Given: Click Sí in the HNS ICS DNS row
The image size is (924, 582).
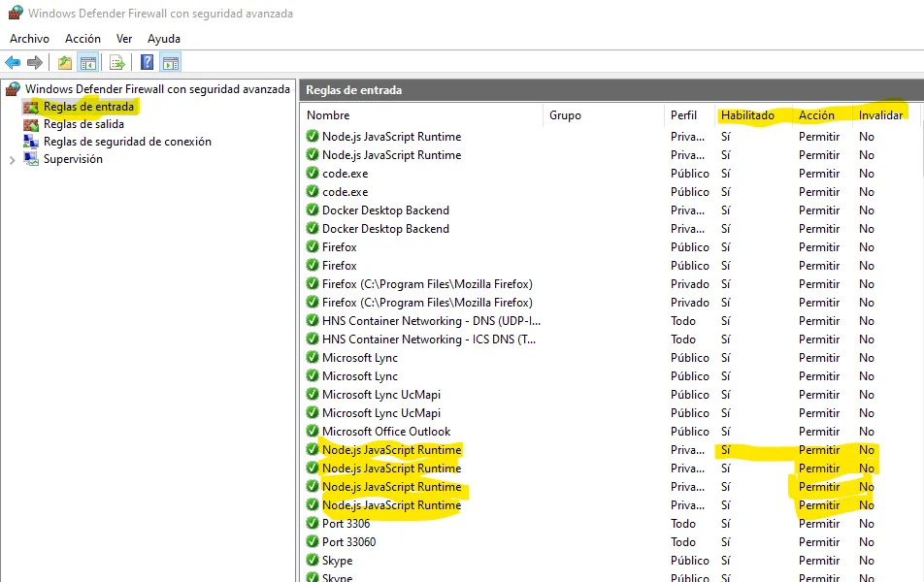Looking at the screenshot, I should 725,339.
